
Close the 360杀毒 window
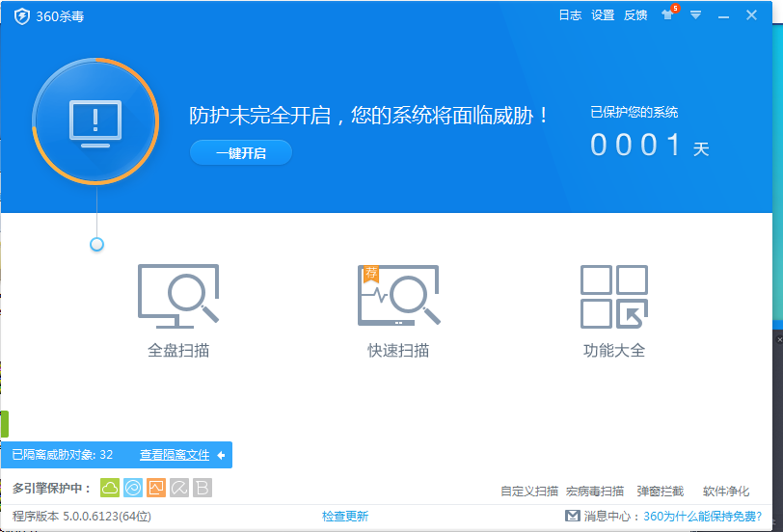[751, 15]
